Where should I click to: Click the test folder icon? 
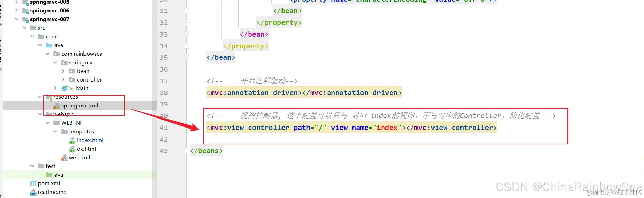click(x=41, y=166)
